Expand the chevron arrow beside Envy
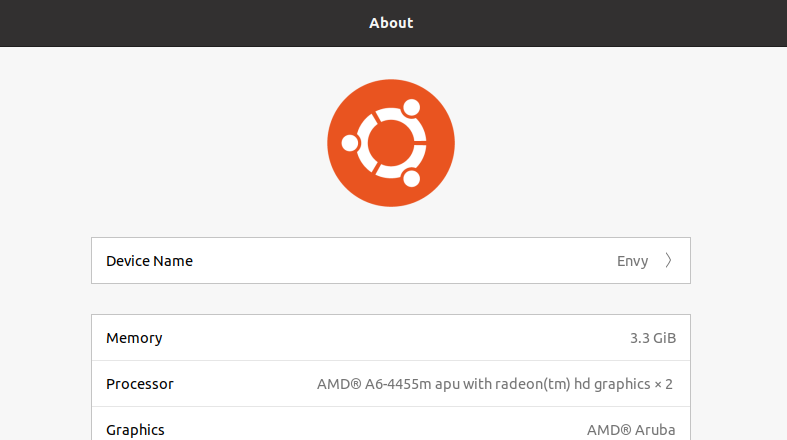787x440 pixels. pos(668,261)
